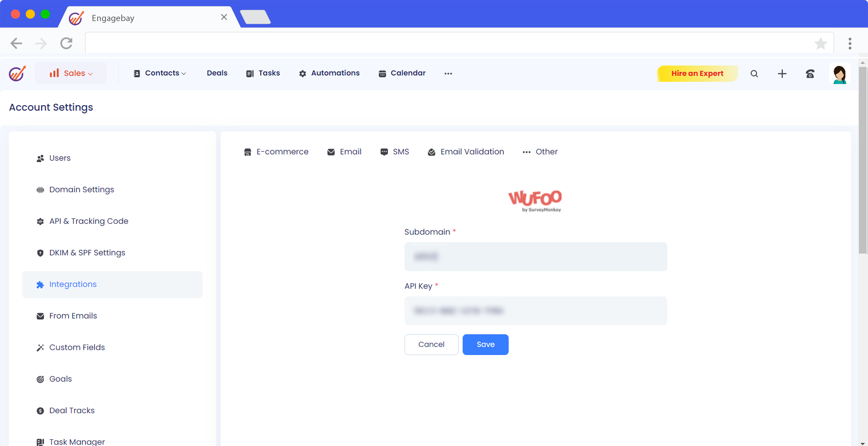
Task: Open the Other integrations tab
Action: 540,152
